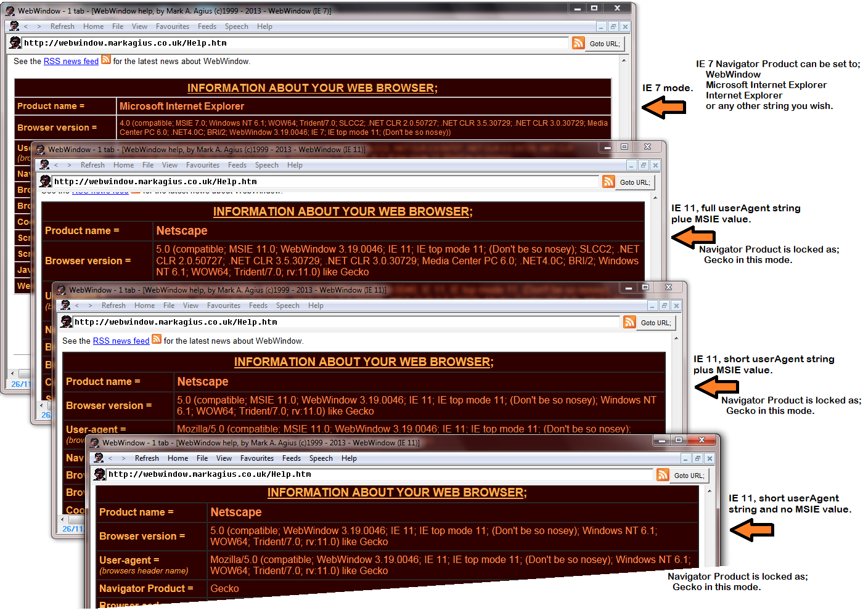863x616 pixels.
Task: Follow the RSS news feed hyperlink
Action: [70, 61]
